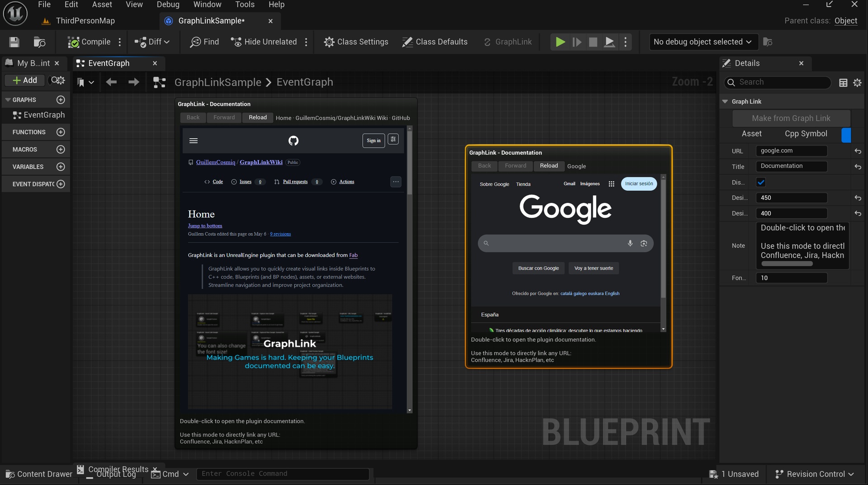868x485 pixels.
Task: Click the Stop simulation button
Action: click(593, 42)
